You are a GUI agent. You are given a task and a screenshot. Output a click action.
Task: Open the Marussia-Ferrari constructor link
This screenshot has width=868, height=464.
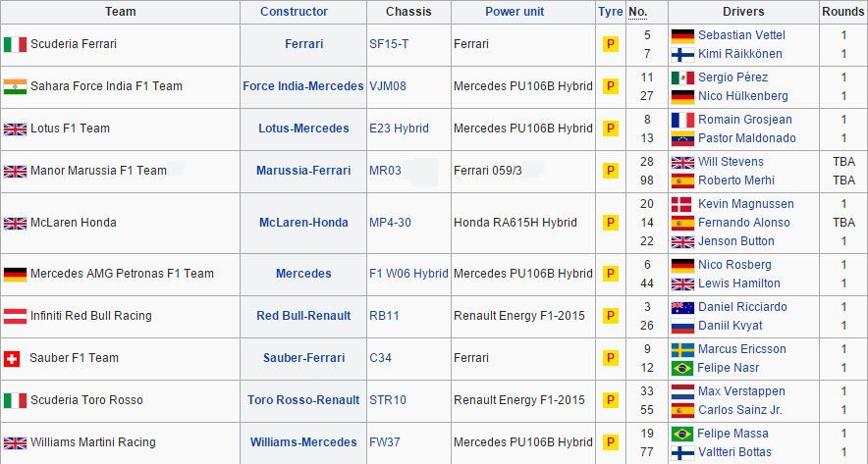[303, 171]
